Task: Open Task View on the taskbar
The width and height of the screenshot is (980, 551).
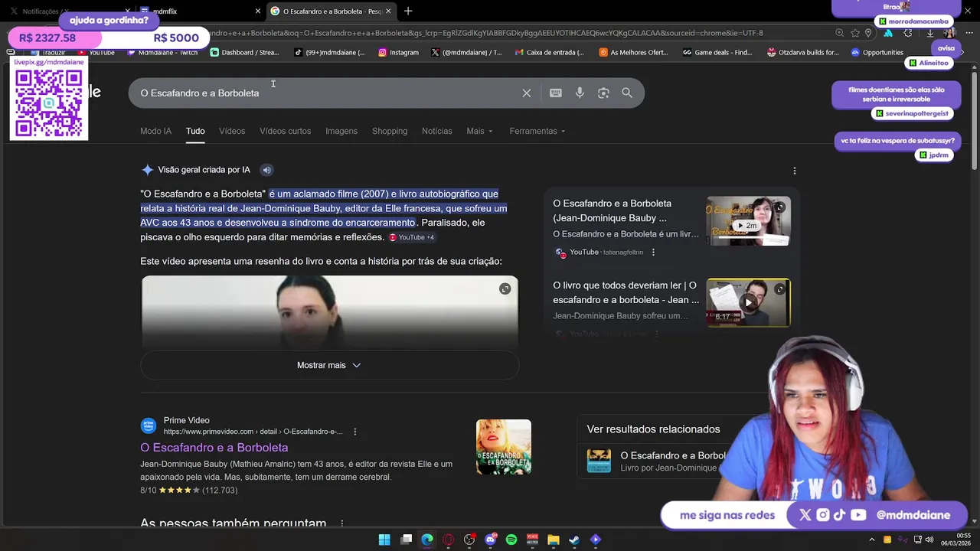Action: [x=406, y=540]
